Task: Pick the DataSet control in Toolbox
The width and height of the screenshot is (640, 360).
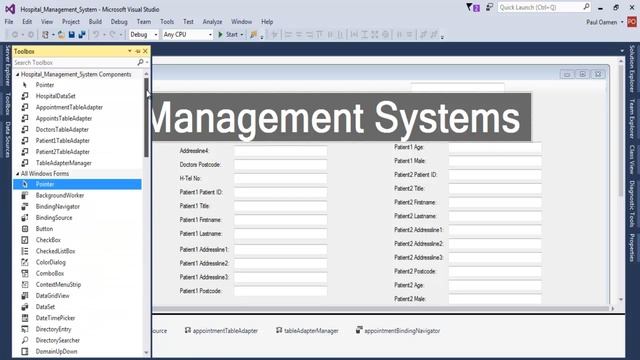Action: click(x=45, y=307)
